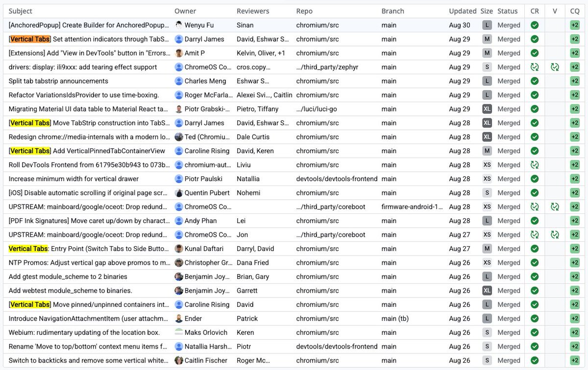The image size is (588, 370).
Task: Open 'Redesign chrome://media-internals' change
Action: coord(90,137)
